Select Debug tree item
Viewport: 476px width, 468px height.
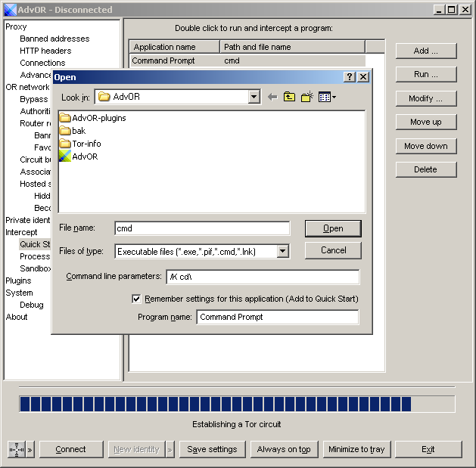pyautogui.click(x=32, y=305)
